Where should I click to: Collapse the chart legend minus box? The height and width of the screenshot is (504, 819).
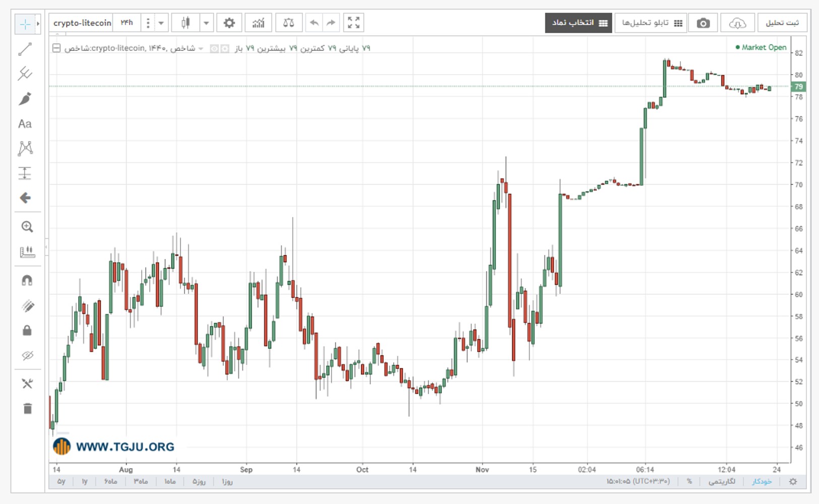pos(56,48)
